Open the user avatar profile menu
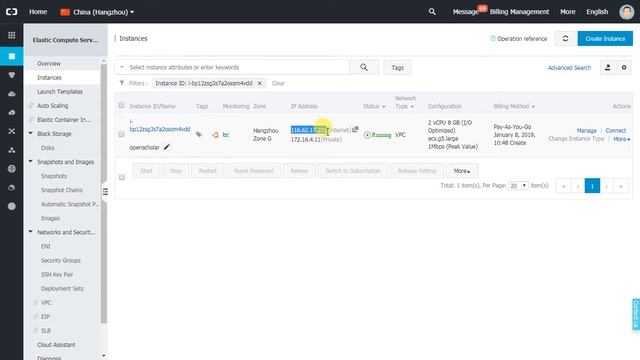The image size is (640, 360). [627, 12]
